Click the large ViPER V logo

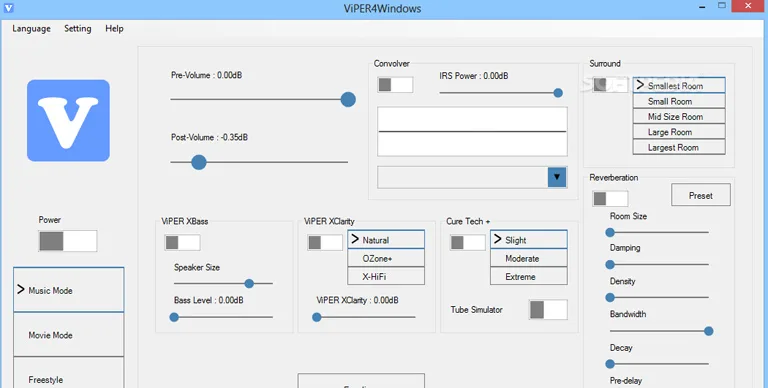coord(68,121)
